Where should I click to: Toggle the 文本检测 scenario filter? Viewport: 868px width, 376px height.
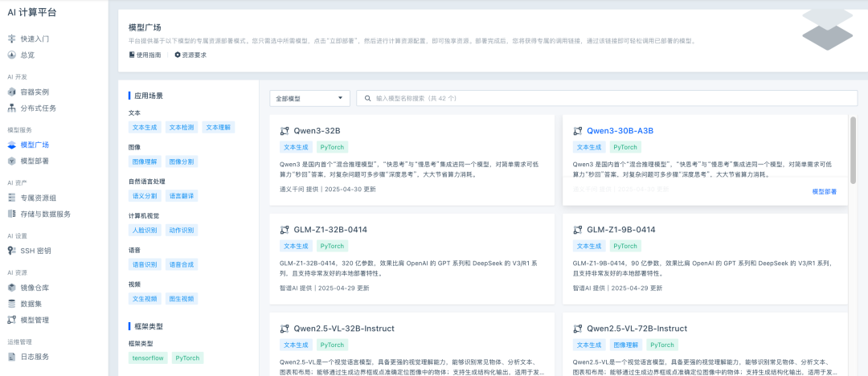coord(182,128)
